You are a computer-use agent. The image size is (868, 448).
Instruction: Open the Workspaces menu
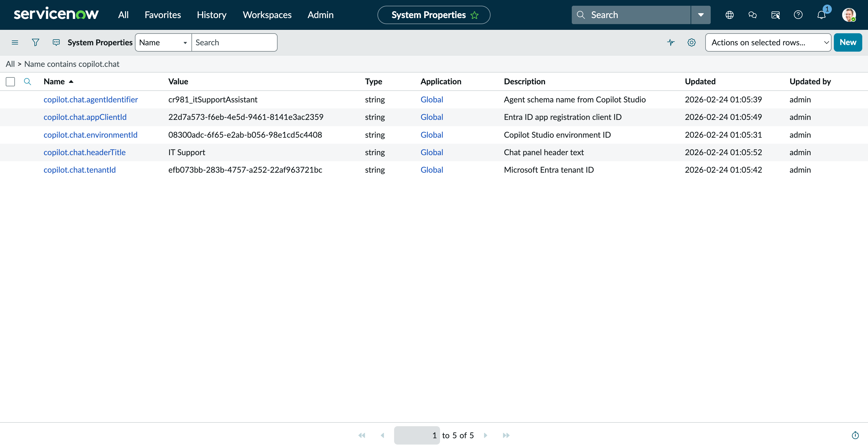click(267, 15)
